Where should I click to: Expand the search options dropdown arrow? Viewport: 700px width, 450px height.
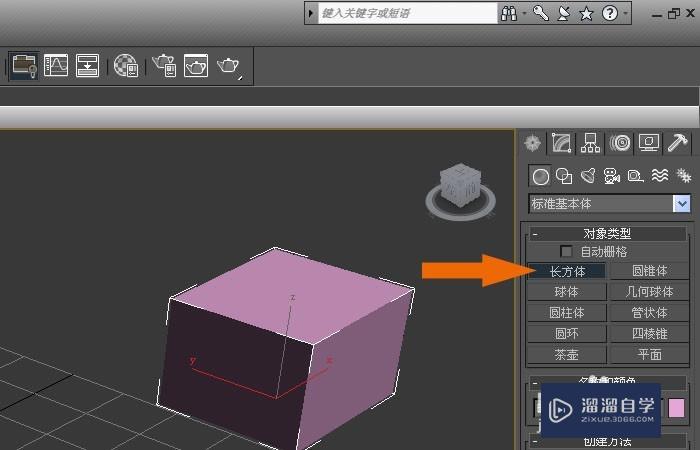pos(524,13)
